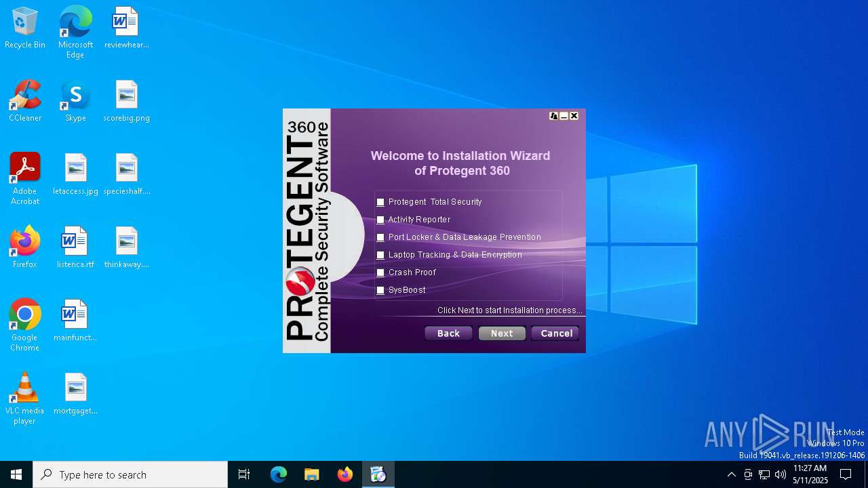Check Port Locker & Data Leakage Prevention
The height and width of the screenshot is (488, 868).
[x=380, y=237]
